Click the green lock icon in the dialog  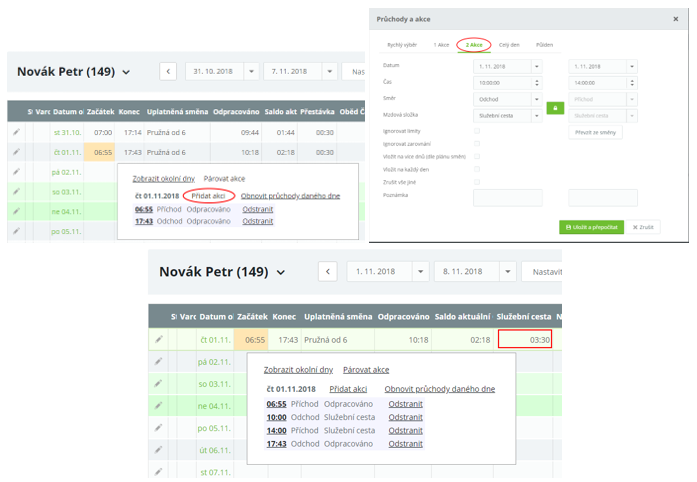[555, 106]
